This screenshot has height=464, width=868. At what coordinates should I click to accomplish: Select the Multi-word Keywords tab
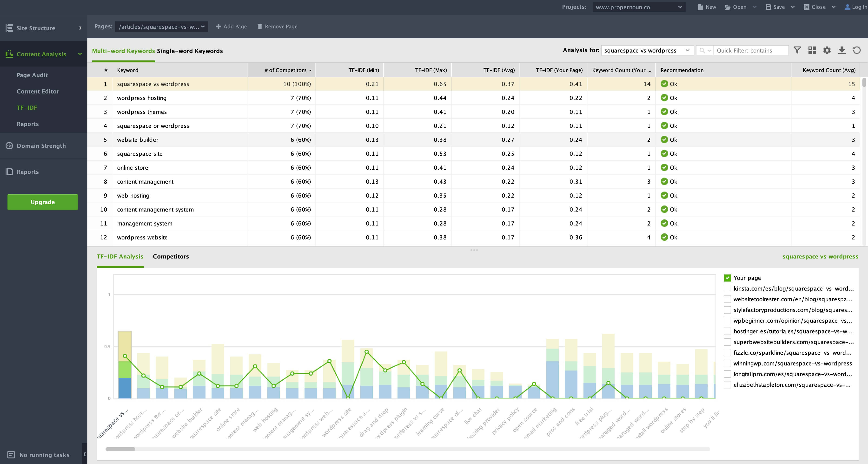[123, 51]
